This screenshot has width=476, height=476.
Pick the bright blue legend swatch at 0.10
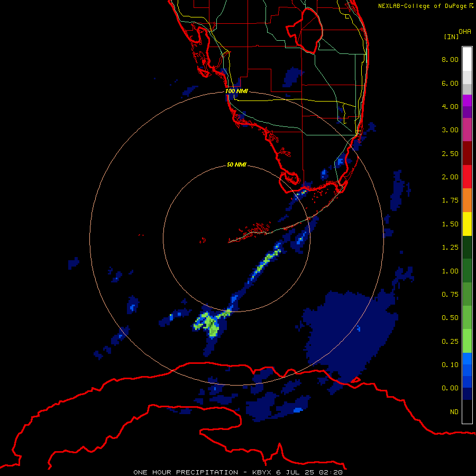(x=467, y=359)
